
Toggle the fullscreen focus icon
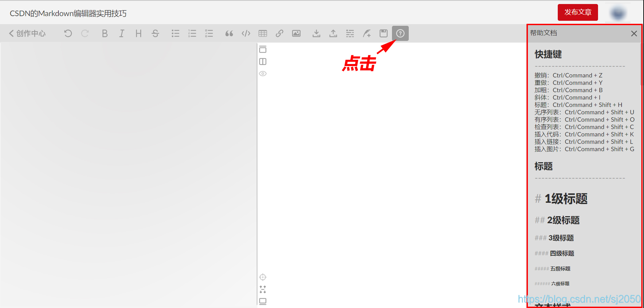pyautogui.click(x=263, y=289)
